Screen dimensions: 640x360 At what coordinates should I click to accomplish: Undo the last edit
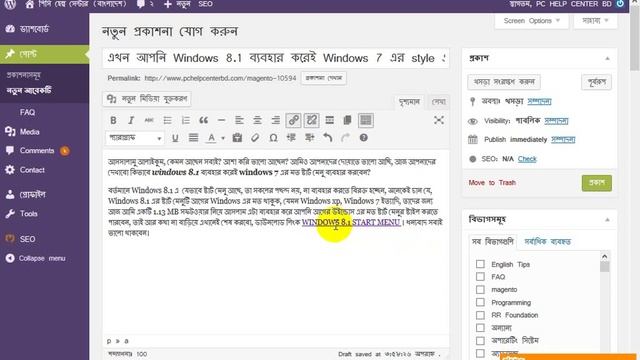point(327,138)
